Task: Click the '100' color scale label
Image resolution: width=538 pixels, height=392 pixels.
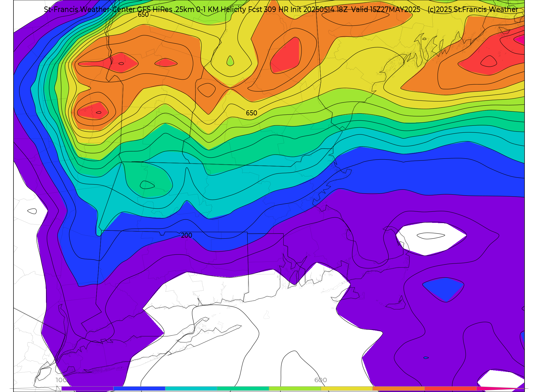Action: pyautogui.click(x=61, y=380)
